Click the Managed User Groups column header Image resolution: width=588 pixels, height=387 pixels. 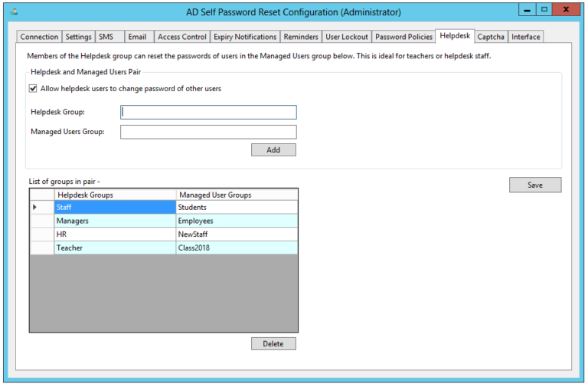coord(237,195)
